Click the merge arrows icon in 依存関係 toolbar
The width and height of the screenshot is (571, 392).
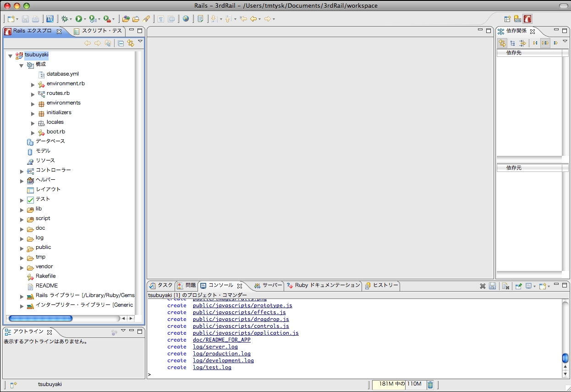point(522,43)
